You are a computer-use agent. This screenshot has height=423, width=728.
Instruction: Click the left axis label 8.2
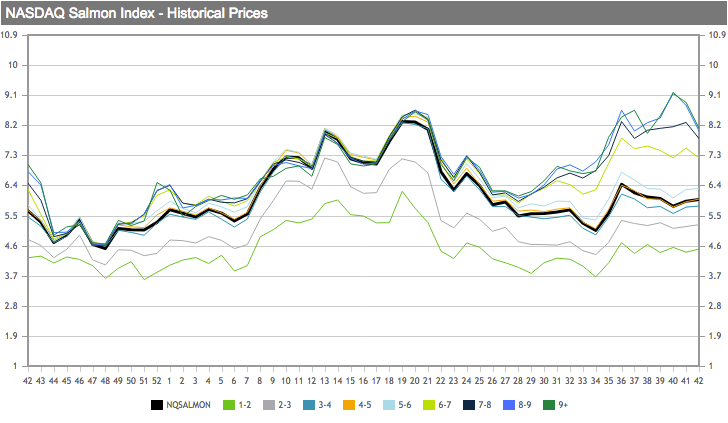[12, 125]
